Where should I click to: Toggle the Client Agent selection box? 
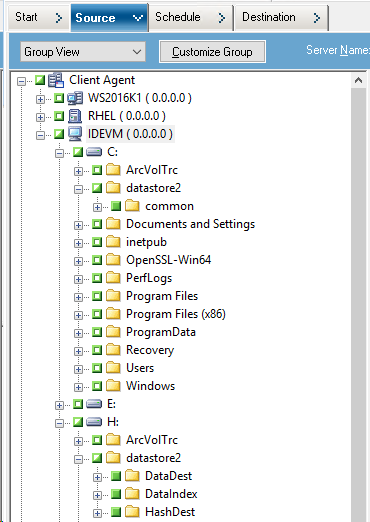pos(40,80)
